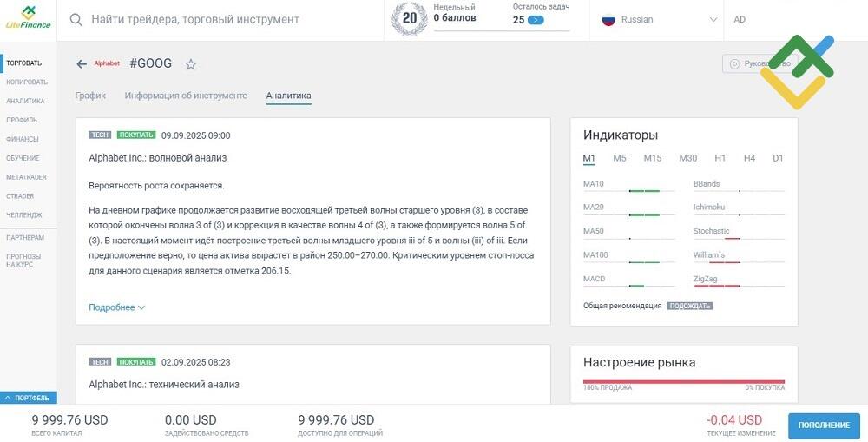
Task: Open 'Alphabet Inc.: волновой анализ' article title
Action: [x=158, y=158]
